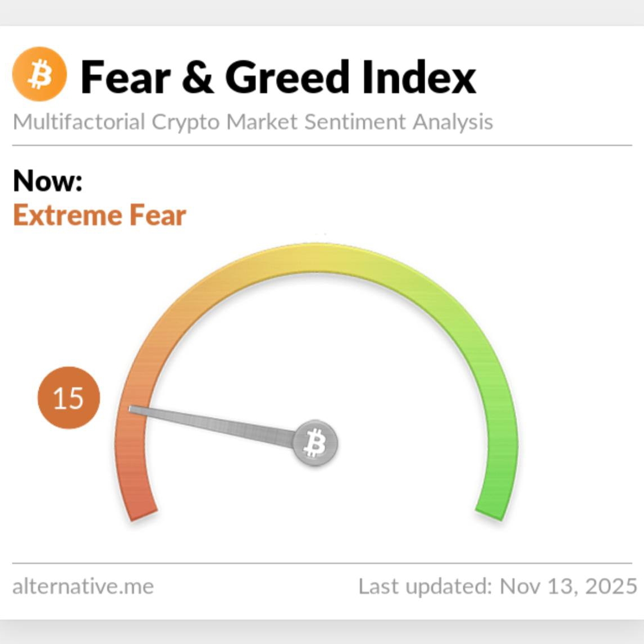Click the Fear & Greed Index title
Image resolution: width=644 pixels, height=644 pixels.
(x=278, y=77)
